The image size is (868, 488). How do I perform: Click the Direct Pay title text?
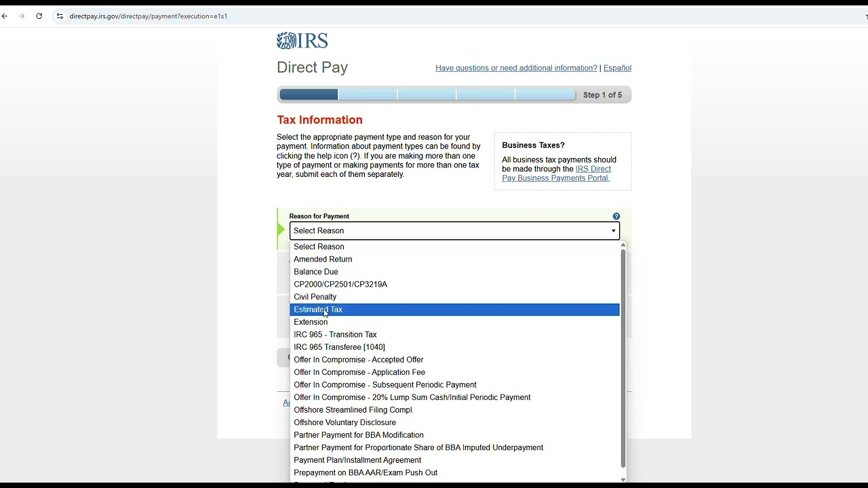313,68
